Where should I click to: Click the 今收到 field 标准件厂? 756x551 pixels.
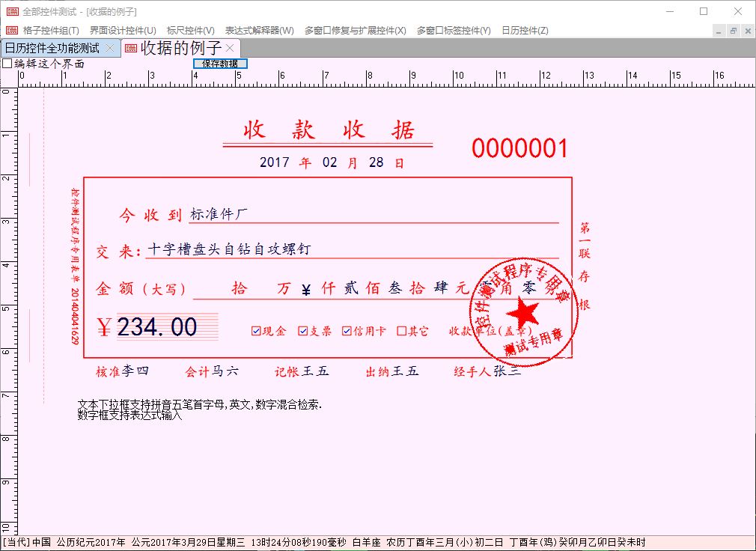(374, 214)
